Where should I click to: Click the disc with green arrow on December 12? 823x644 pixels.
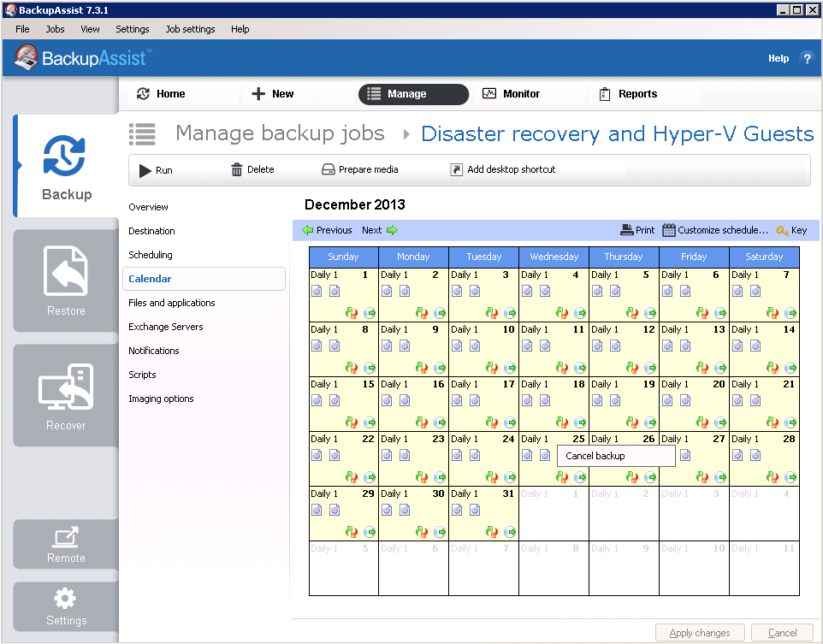(650, 368)
